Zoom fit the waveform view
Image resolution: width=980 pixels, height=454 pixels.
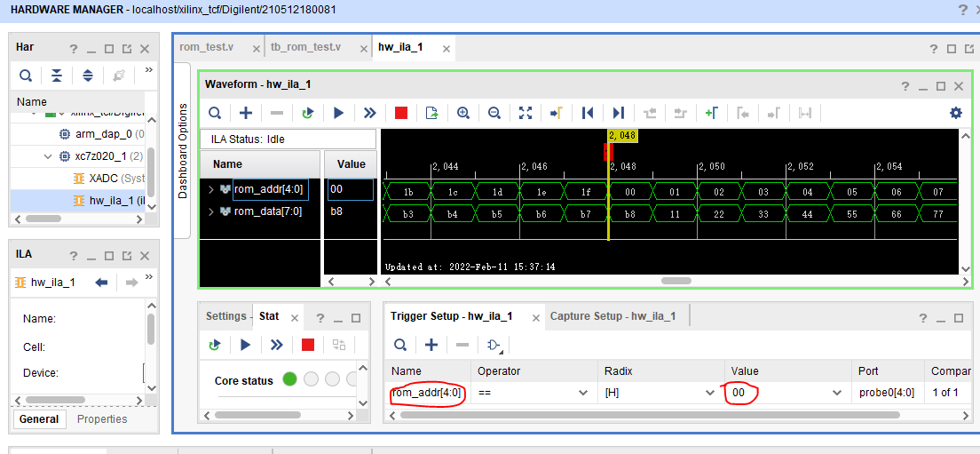click(526, 113)
